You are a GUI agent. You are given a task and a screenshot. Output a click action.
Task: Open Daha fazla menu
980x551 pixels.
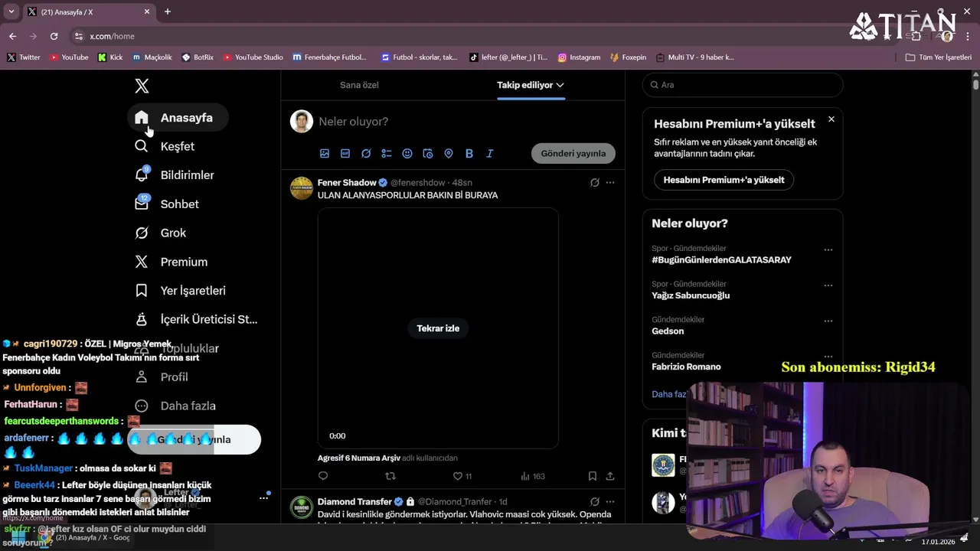tap(175, 406)
